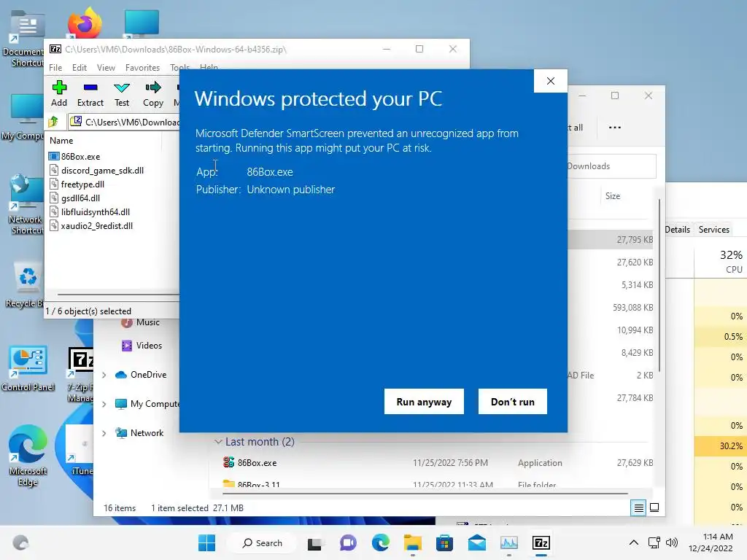The image size is (747, 560).
Task: Click the Add icon in 7-Zip toolbar
Action: pos(59,94)
